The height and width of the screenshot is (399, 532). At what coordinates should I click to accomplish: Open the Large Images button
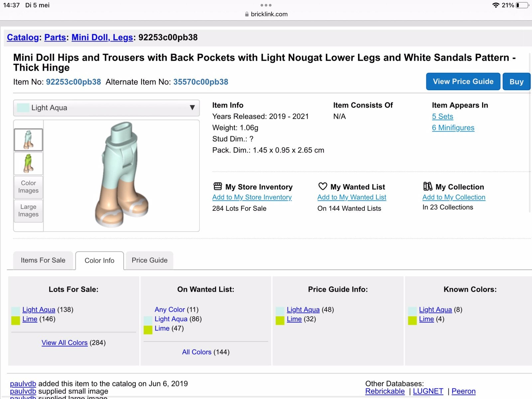pyautogui.click(x=28, y=210)
